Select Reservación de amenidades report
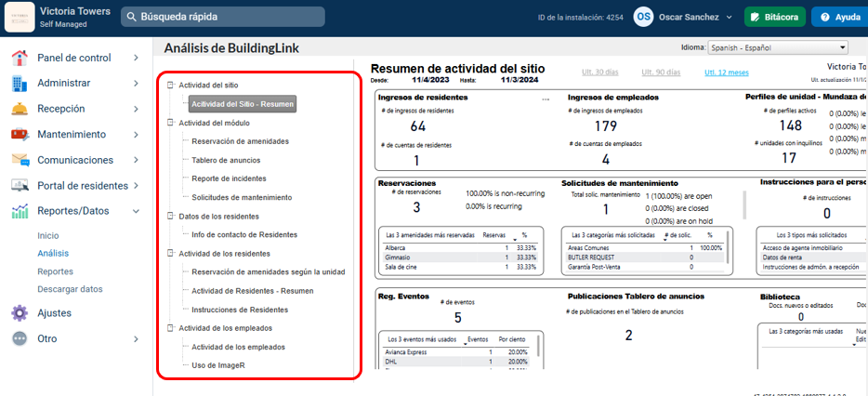 (241, 141)
